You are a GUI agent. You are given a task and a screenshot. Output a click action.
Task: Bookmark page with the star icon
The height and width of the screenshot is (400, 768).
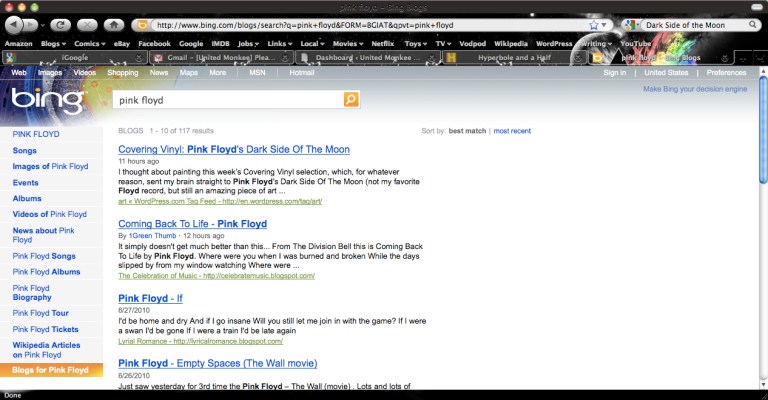point(594,24)
